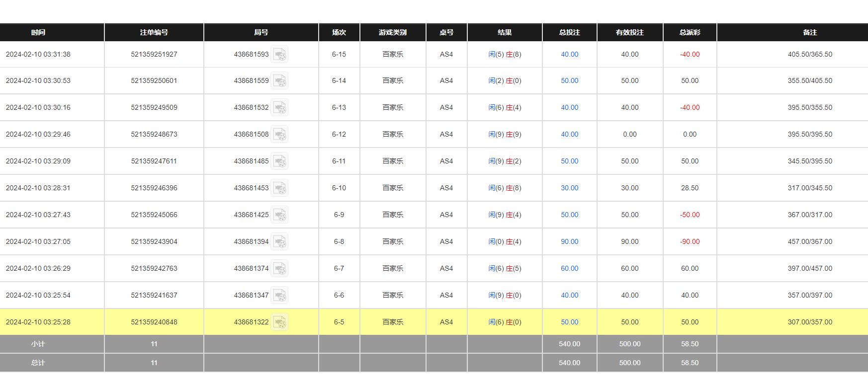Open video replay icon for round 438681559

(x=279, y=80)
